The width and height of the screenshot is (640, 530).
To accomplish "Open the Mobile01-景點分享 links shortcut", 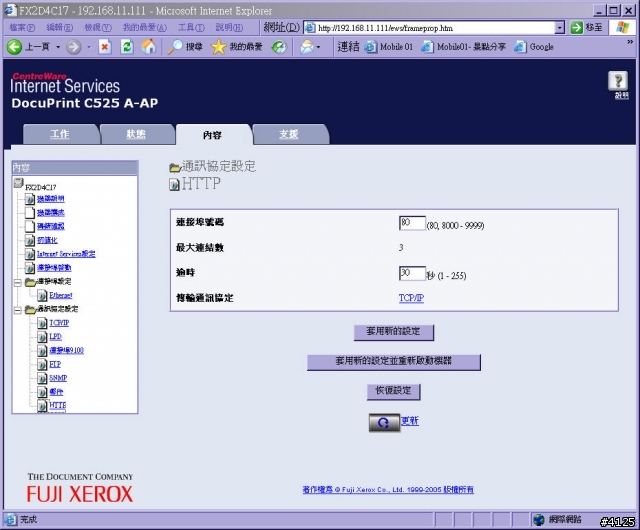I will tap(463, 47).
